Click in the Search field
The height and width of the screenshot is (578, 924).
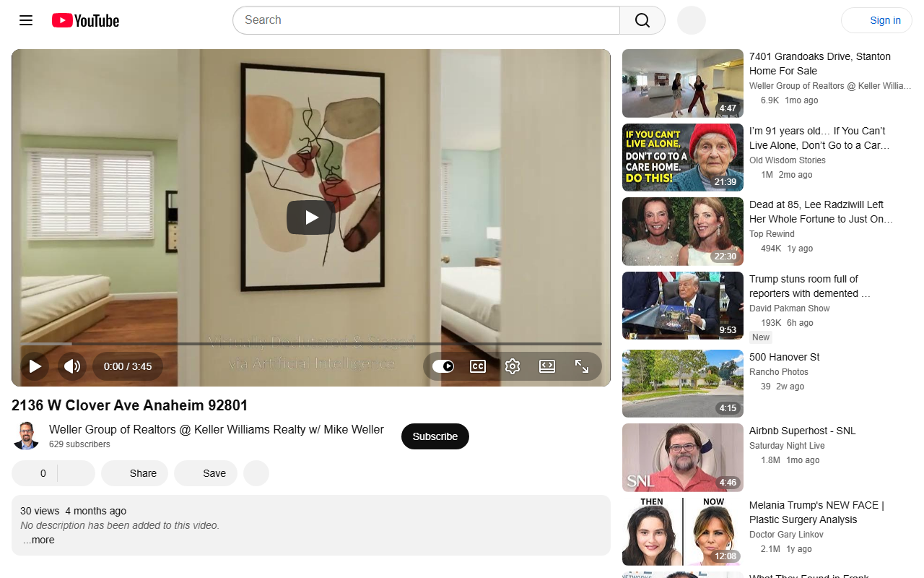[x=426, y=20]
